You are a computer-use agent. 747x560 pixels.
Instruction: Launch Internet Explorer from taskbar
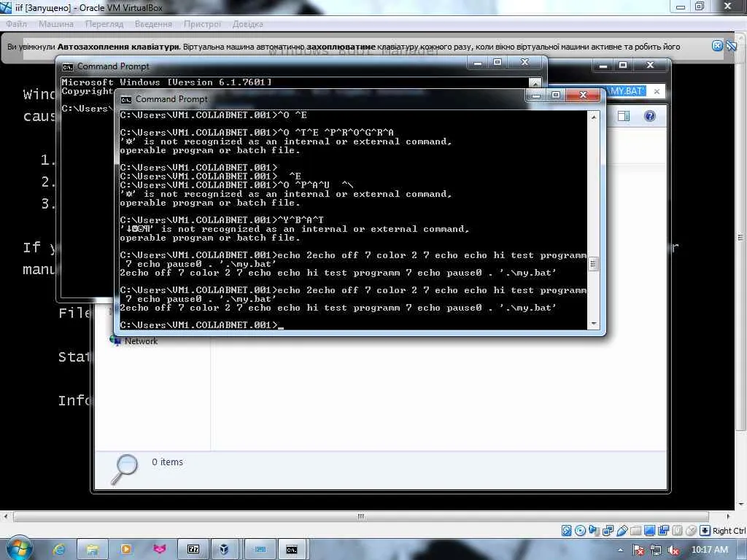click(x=59, y=549)
